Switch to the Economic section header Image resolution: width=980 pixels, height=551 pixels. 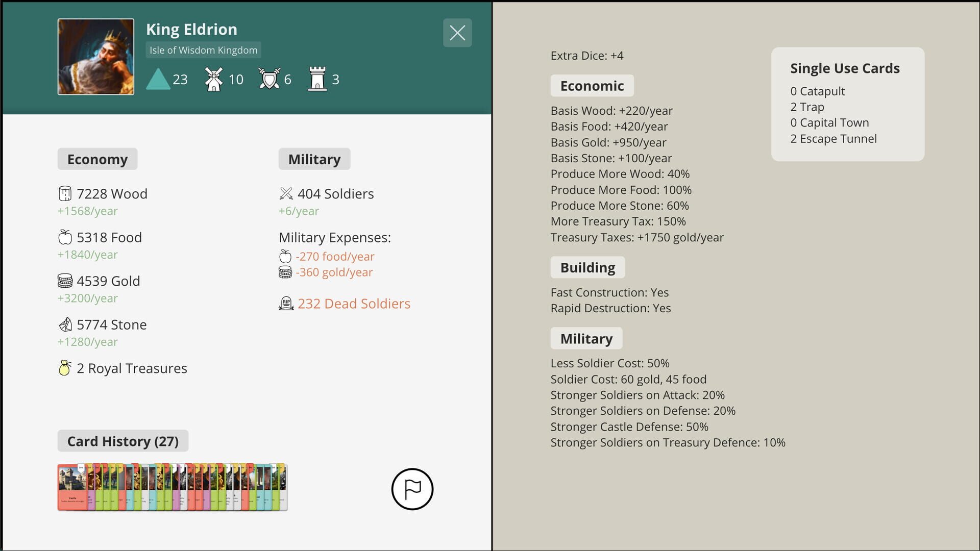pos(592,85)
